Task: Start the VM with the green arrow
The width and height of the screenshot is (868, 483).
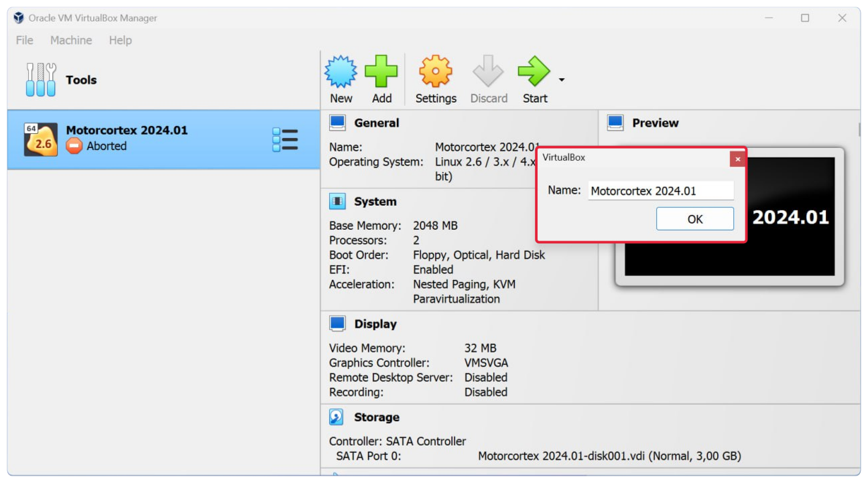Action: coord(534,72)
